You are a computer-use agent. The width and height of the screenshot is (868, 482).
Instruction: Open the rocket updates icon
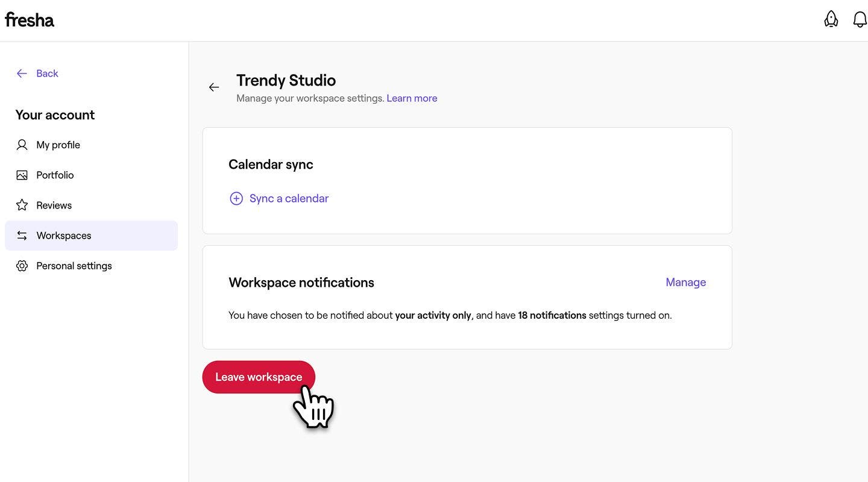point(831,19)
